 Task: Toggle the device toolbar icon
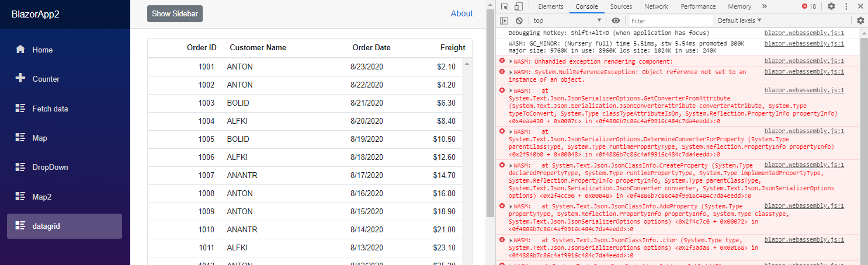coord(518,6)
